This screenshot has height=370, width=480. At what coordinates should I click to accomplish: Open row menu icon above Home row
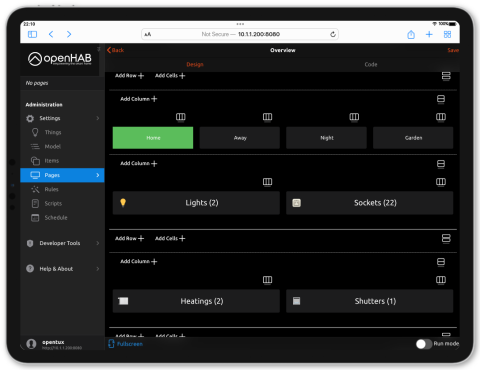point(441,99)
